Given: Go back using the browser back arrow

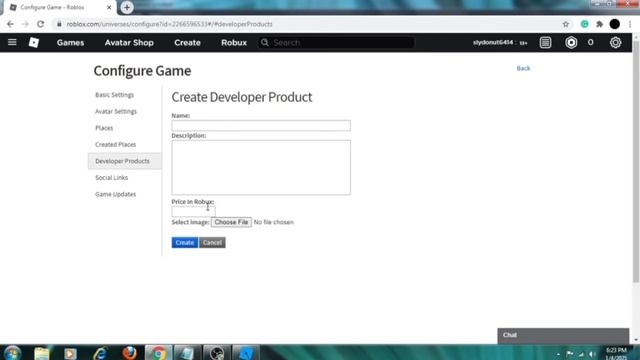Looking at the screenshot, I should coord(10,24).
